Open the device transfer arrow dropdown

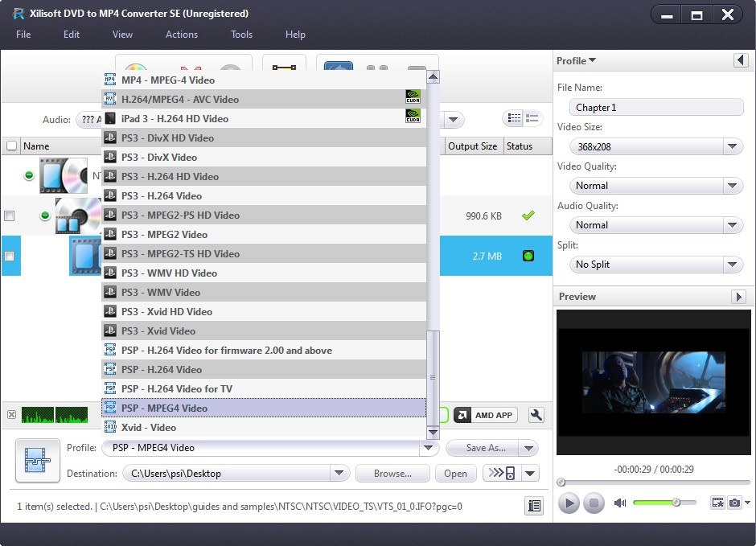530,474
